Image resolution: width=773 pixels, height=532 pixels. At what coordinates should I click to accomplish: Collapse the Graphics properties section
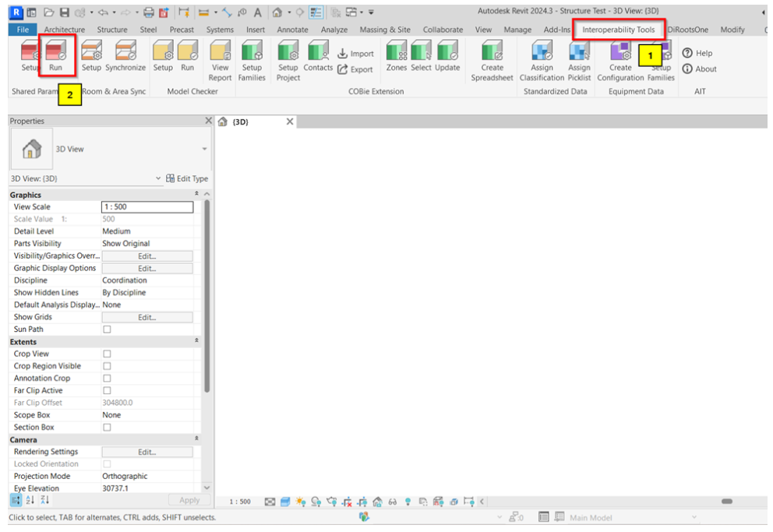coord(196,195)
